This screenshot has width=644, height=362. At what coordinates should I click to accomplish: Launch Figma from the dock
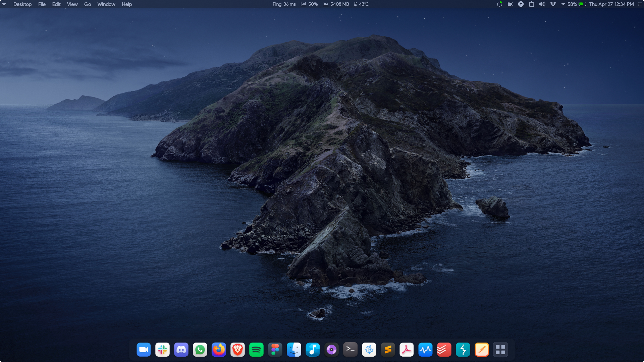pyautogui.click(x=275, y=350)
